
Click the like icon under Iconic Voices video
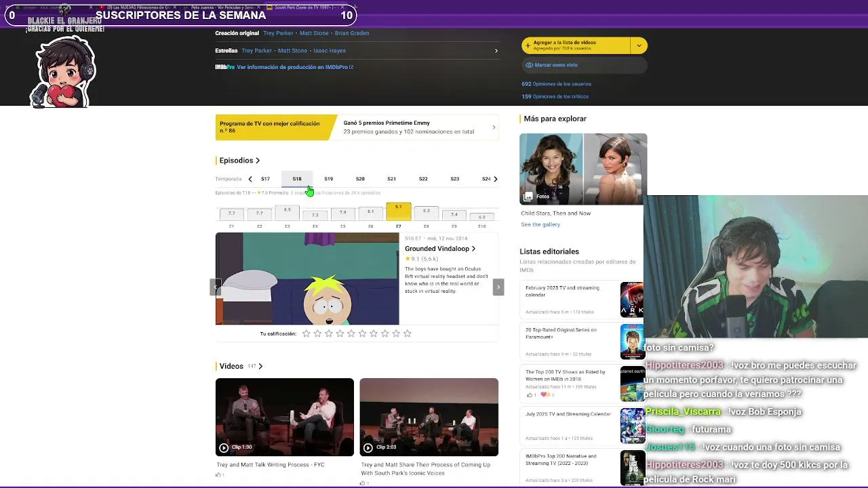click(363, 483)
